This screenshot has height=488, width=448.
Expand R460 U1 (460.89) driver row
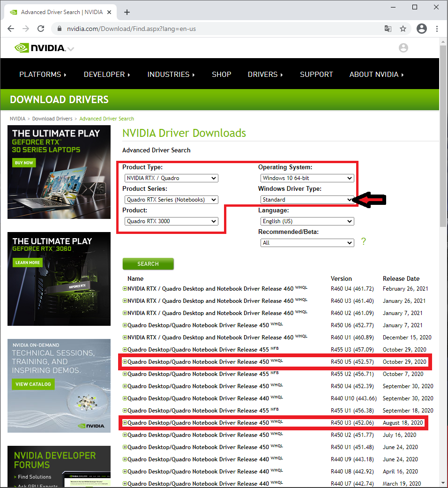pyautogui.click(x=125, y=337)
